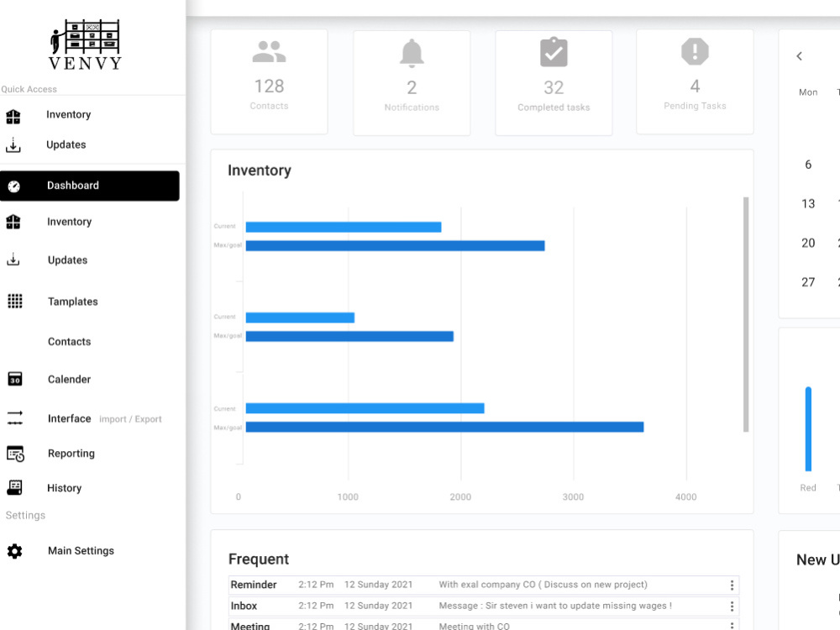Open options menu for Meeting row
The width and height of the screenshot is (840, 630).
tap(732, 626)
